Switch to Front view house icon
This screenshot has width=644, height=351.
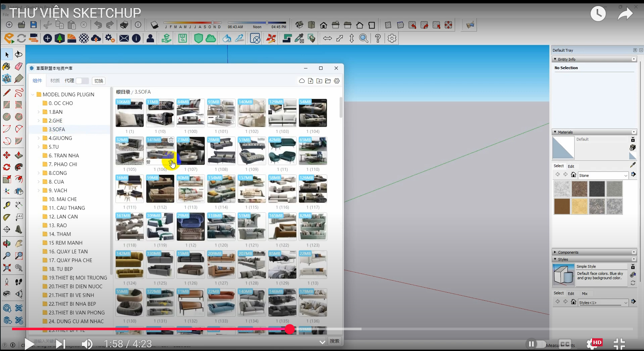324,25
